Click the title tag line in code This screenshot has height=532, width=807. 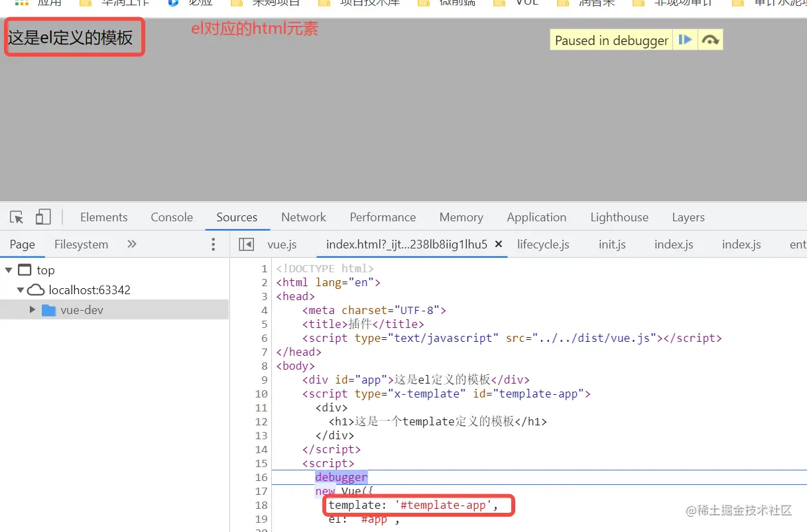[363, 324]
